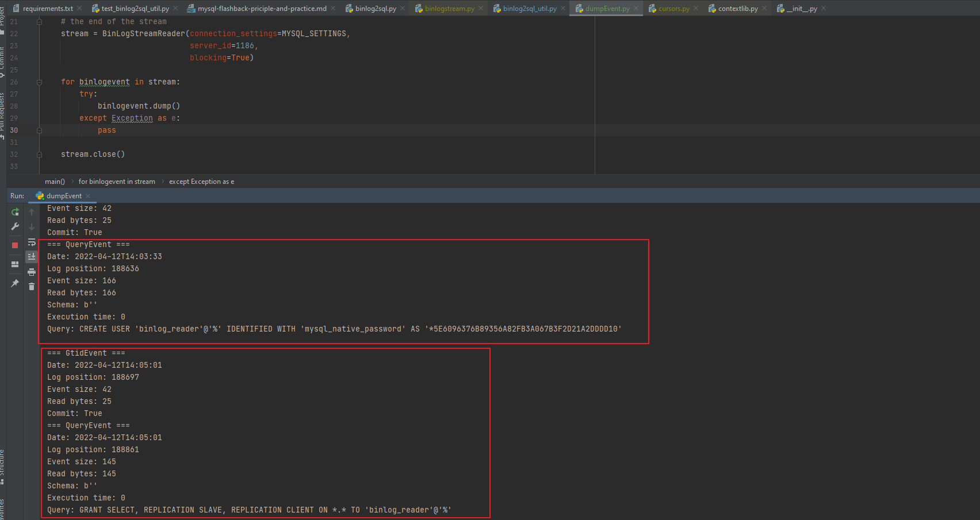Pin the Run tab with the pin icon
This screenshot has width=980, height=520.
[x=15, y=283]
